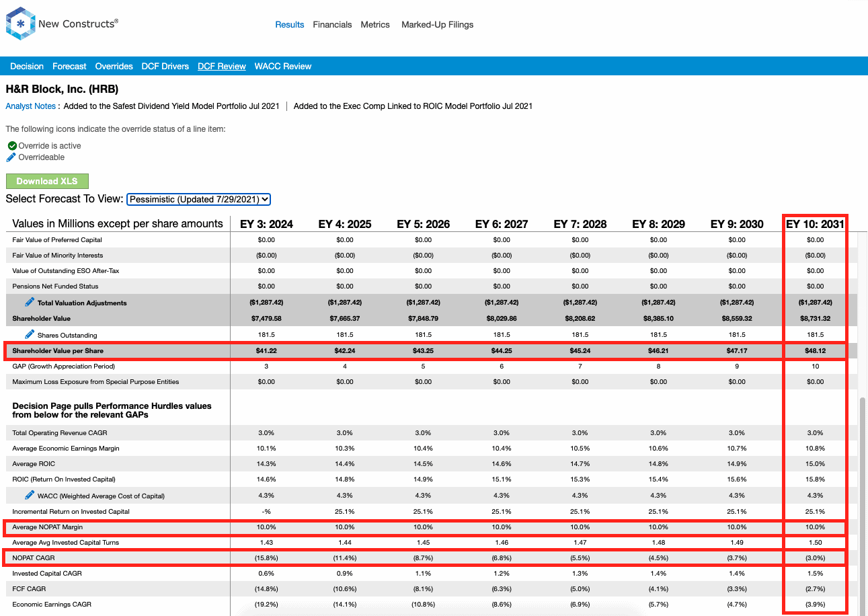Open the Financials tab

(332, 25)
